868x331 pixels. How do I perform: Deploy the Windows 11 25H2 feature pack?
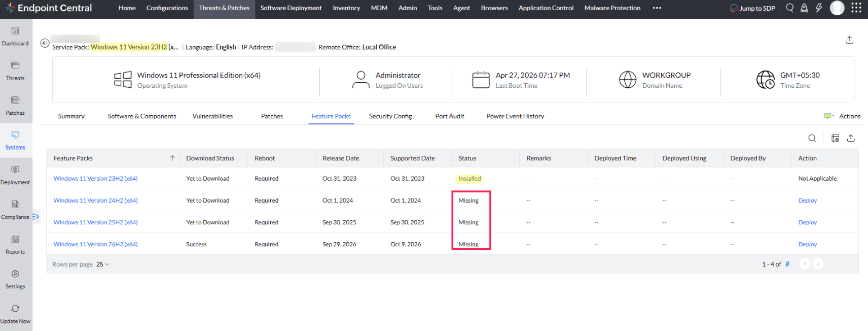(808, 222)
